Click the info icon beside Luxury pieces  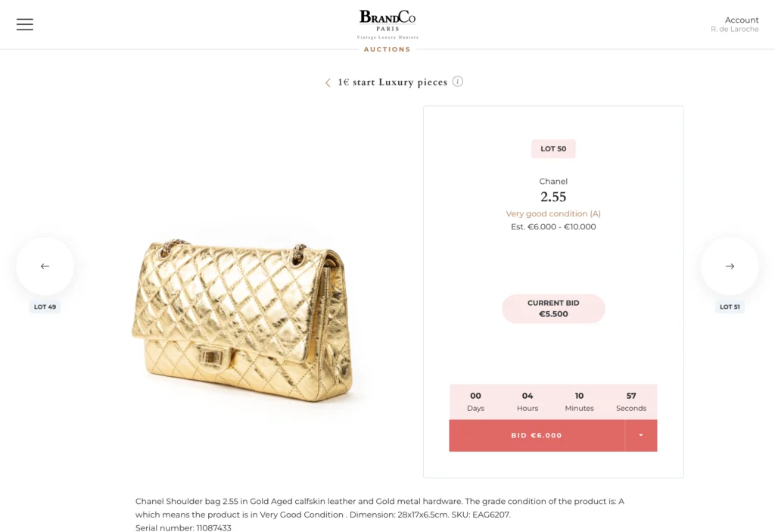(x=458, y=82)
